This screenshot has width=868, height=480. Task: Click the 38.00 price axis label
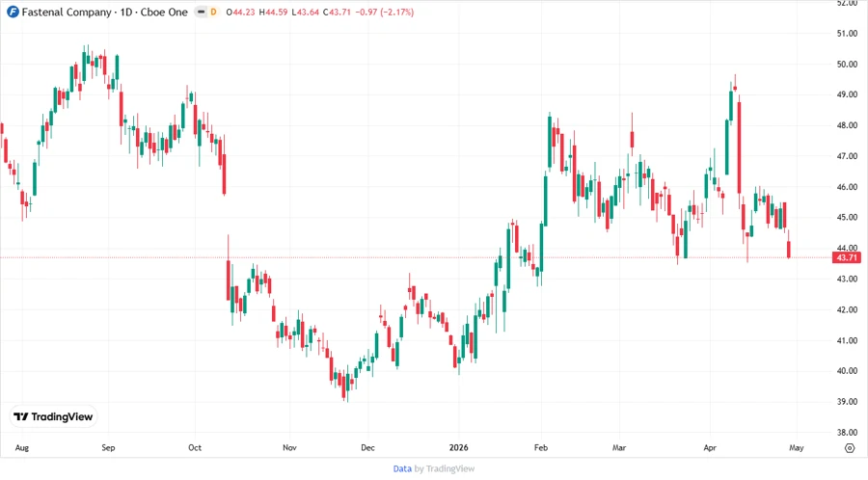847,433
